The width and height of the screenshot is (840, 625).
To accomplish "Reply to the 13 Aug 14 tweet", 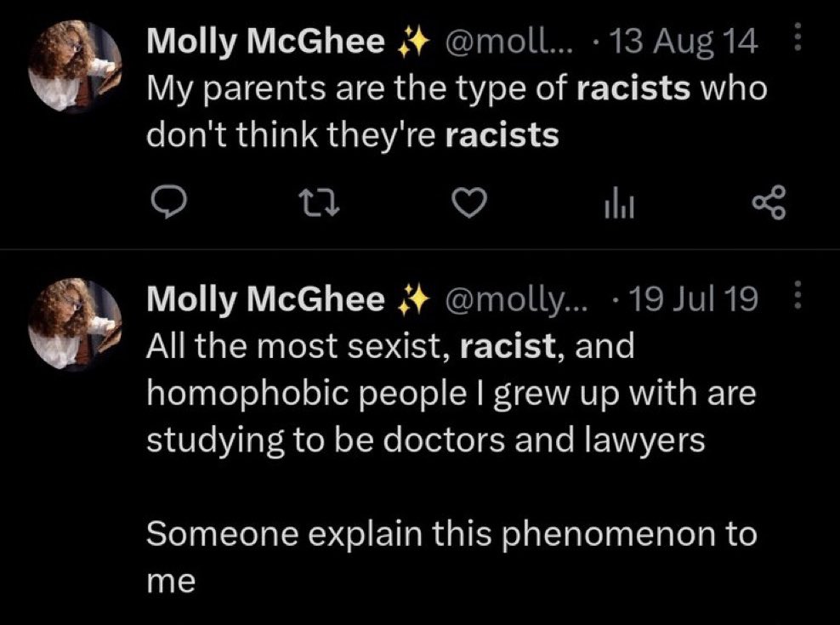I will point(168,202).
